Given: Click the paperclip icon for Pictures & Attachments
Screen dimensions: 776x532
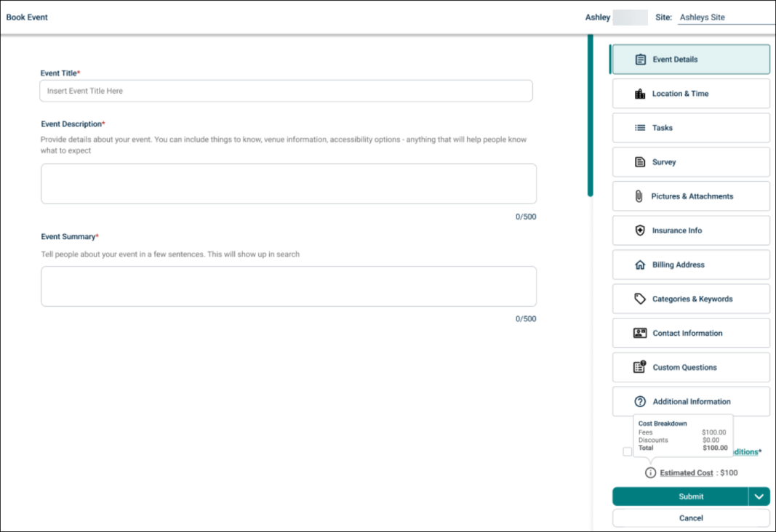Looking at the screenshot, I should [639, 196].
